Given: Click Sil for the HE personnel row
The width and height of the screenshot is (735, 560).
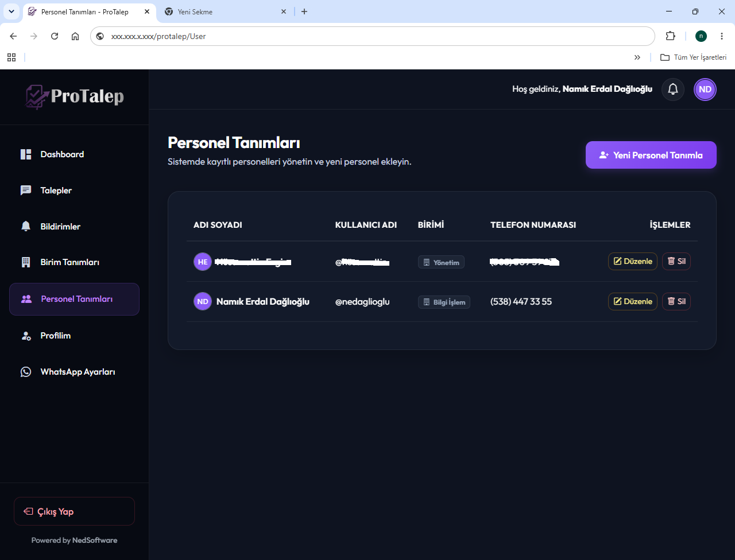Looking at the screenshot, I should [x=676, y=261].
